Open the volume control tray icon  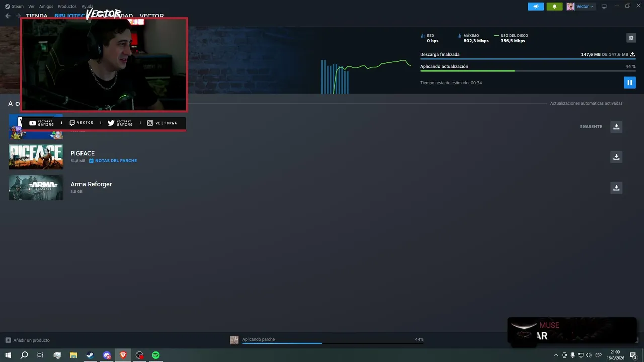589,355
